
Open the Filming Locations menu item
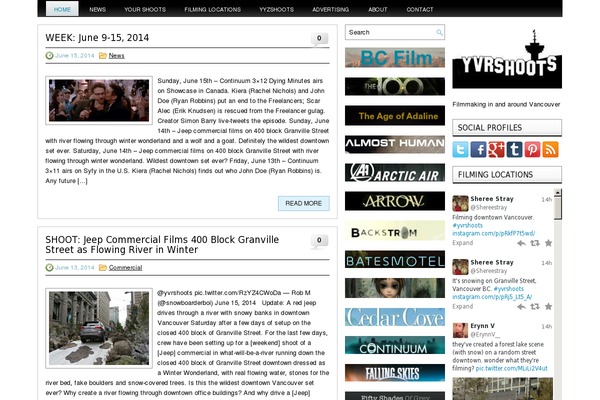pyautogui.click(x=212, y=10)
